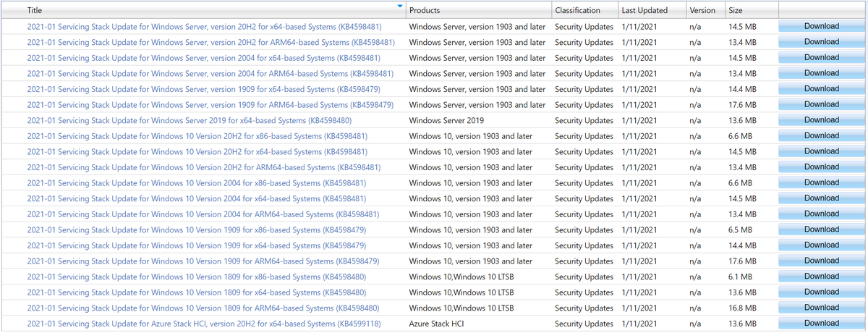
Task: Download Windows 10 20H2 x64 update
Action: coord(822,151)
